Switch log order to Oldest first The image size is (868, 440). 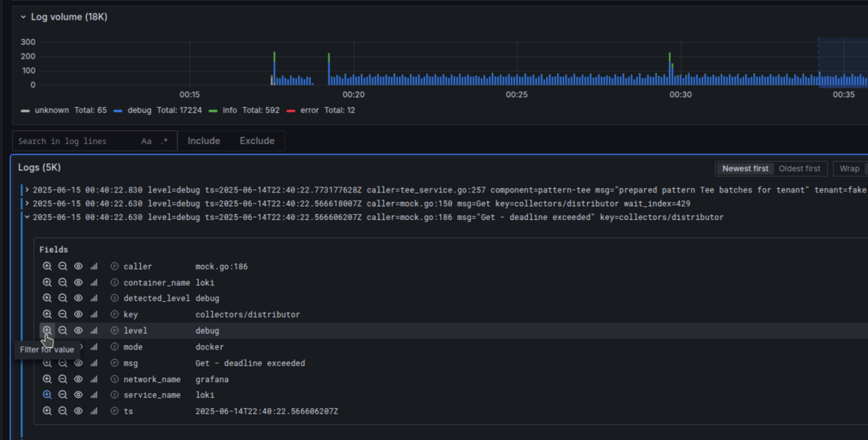(799, 169)
